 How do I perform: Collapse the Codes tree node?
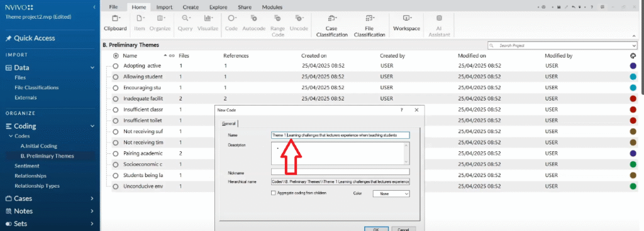(11, 136)
